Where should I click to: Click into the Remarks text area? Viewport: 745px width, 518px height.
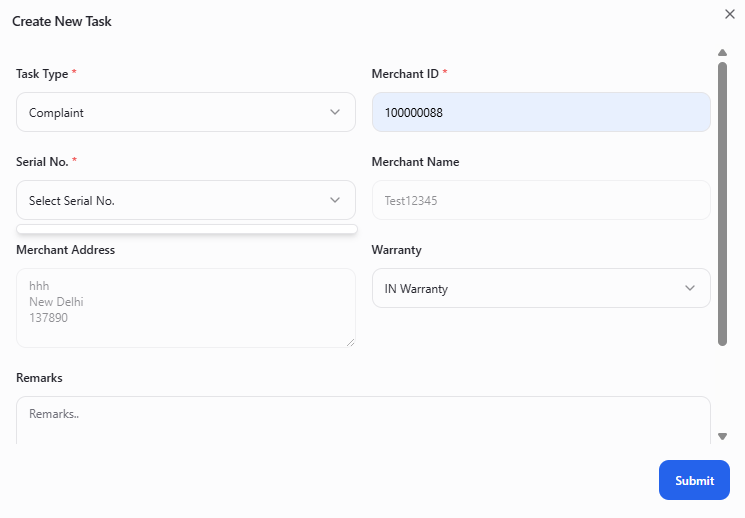(x=362, y=420)
